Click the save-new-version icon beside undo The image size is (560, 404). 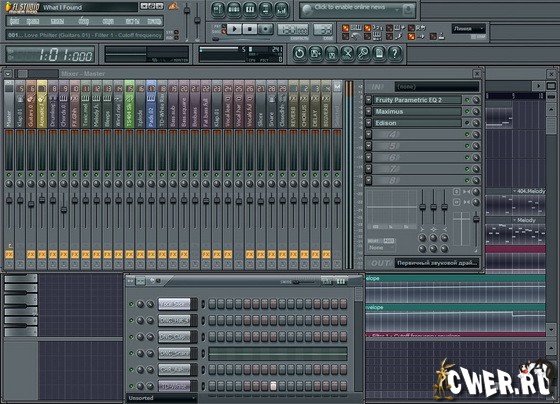(x=315, y=54)
